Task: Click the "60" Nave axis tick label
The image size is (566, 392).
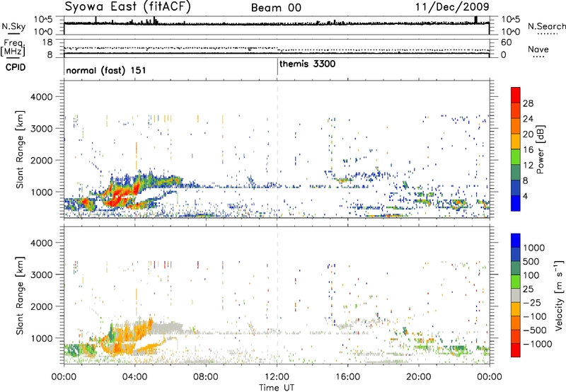Action: 506,42
